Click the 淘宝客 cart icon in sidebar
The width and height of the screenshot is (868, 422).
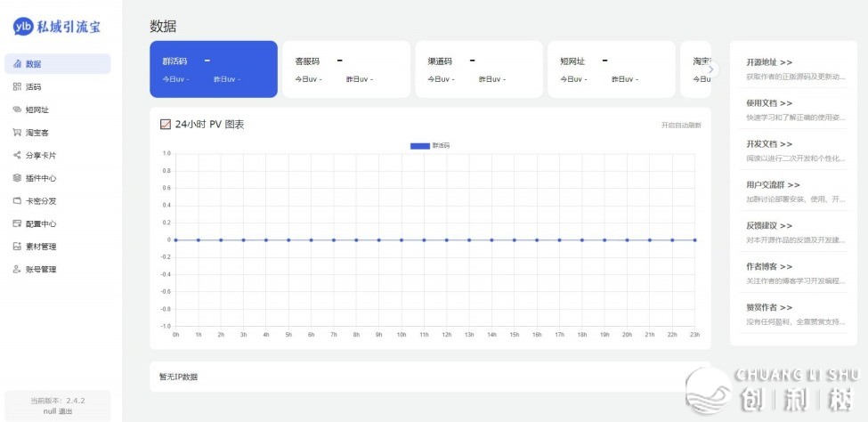(x=17, y=133)
